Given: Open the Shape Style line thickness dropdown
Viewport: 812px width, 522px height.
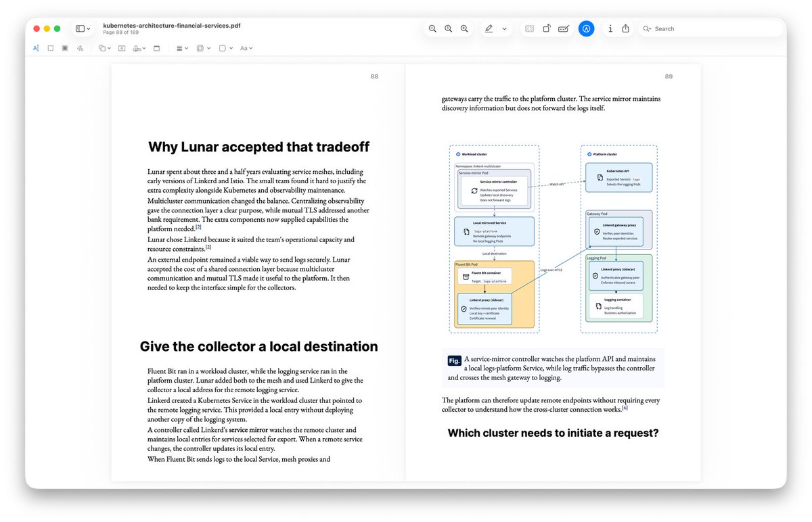Looking at the screenshot, I should point(182,48).
